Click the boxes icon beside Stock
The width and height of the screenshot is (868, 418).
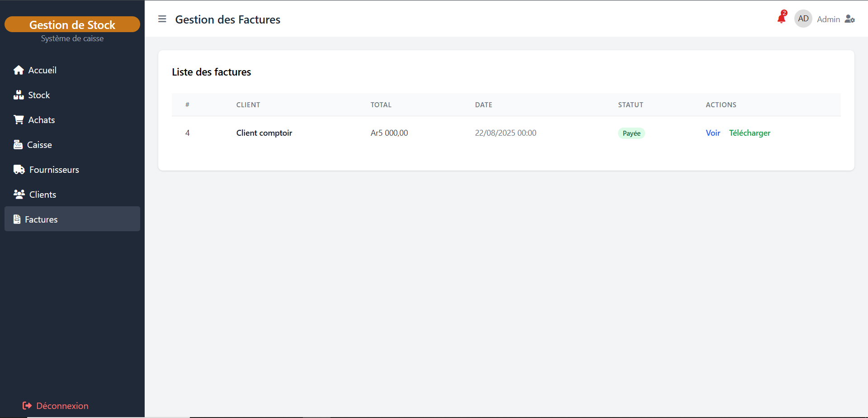tap(19, 95)
